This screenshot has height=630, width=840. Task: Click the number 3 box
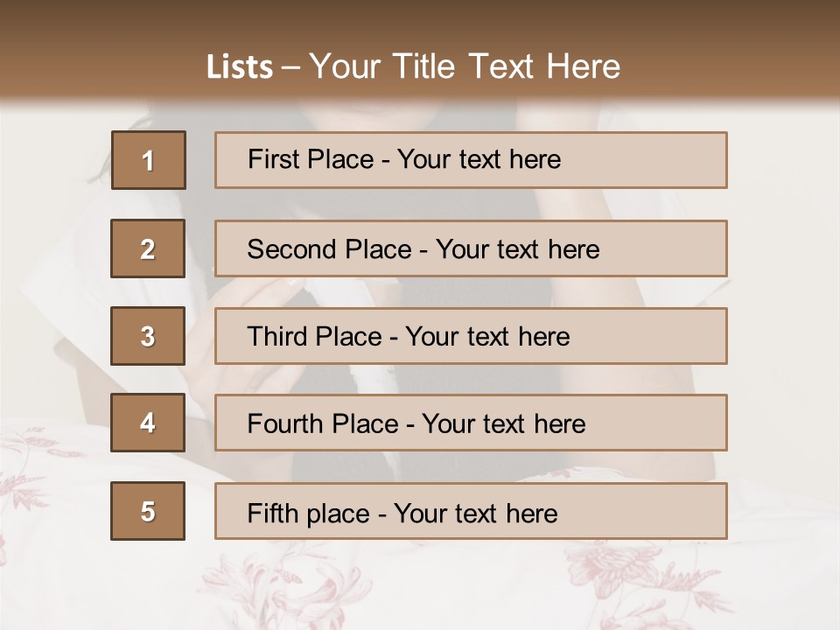click(148, 336)
